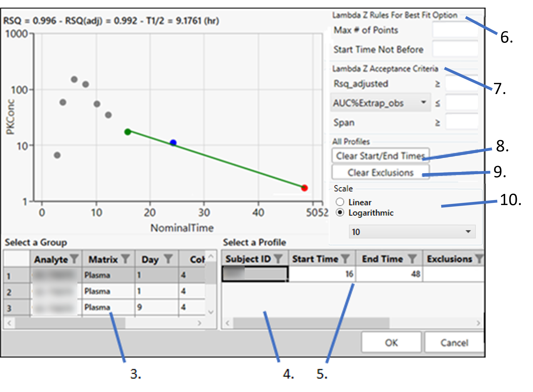This screenshot has width=533, height=392.
Task: Click the Cancel button
Action: [x=454, y=342]
